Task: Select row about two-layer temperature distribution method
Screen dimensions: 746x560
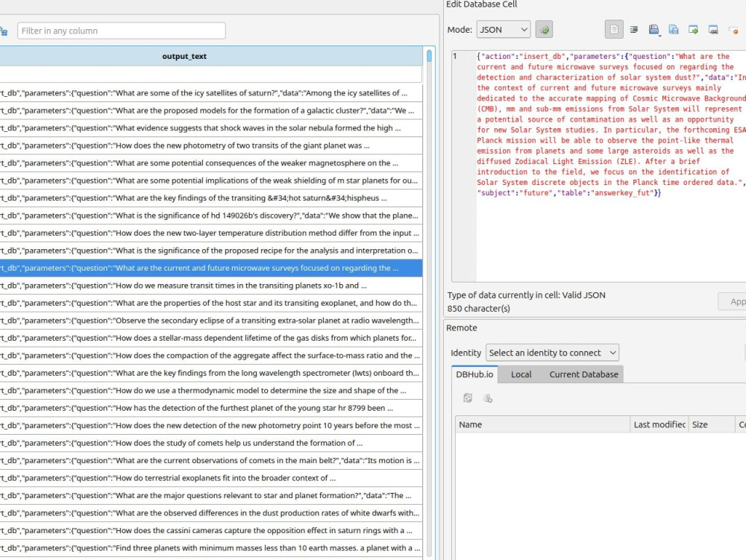Action: 211,233
